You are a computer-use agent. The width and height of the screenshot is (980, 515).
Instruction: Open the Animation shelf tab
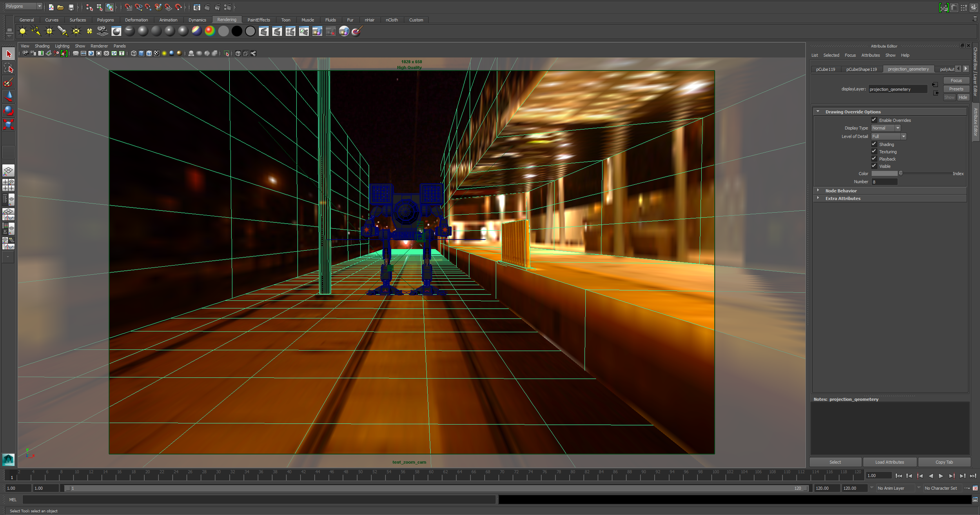pyautogui.click(x=168, y=20)
